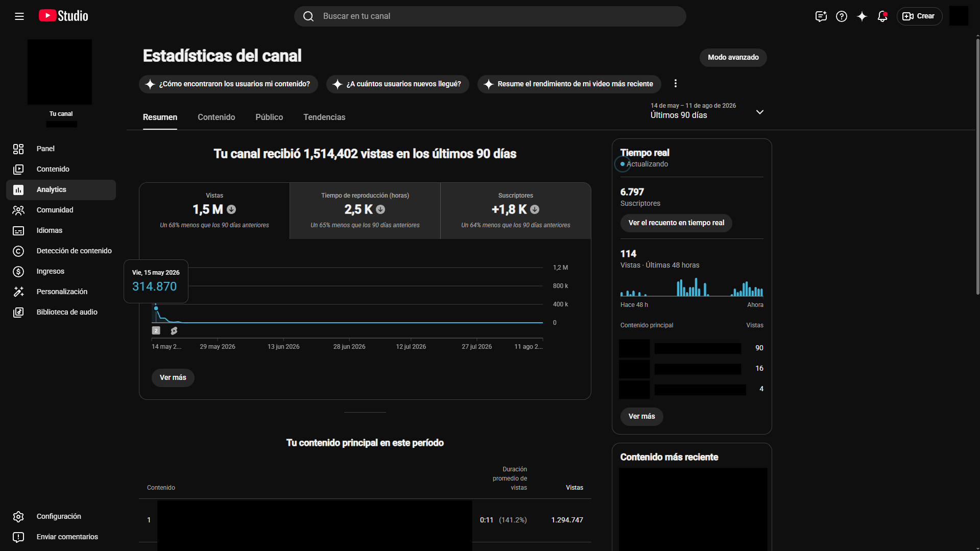Click the Comunidad people icon
Viewport: 980px width, 551px height.
click(x=18, y=210)
